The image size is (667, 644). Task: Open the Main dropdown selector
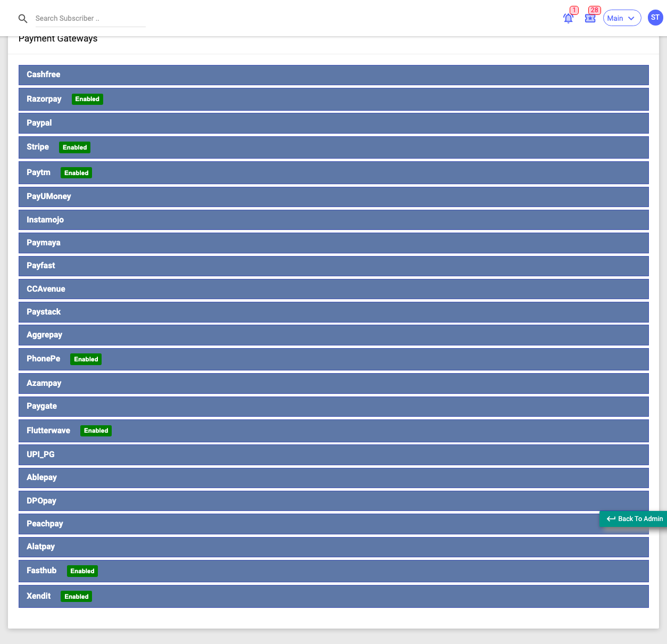pos(622,18)
